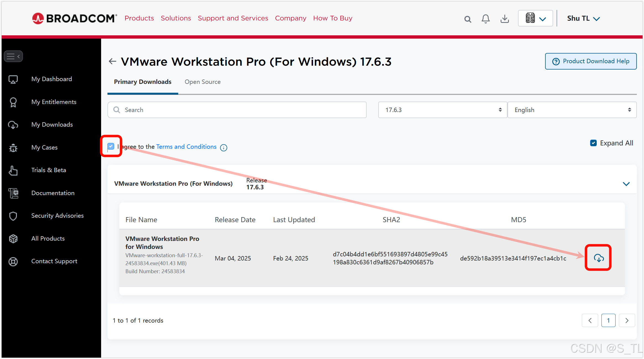Screen dimensions: 644x359
Task: Click the cloud download icon for the Workstation file
Action: click(598, 258)
